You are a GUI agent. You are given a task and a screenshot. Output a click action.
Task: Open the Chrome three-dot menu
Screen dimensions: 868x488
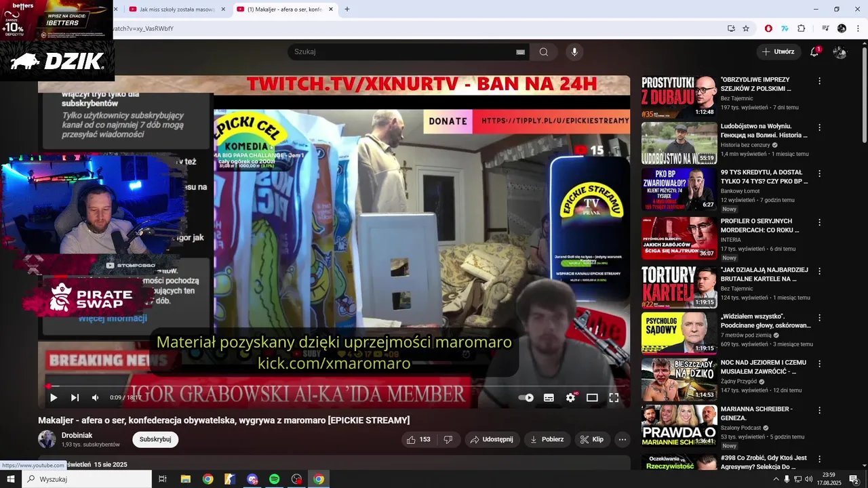pyautogui.click(x=856, y=28)
